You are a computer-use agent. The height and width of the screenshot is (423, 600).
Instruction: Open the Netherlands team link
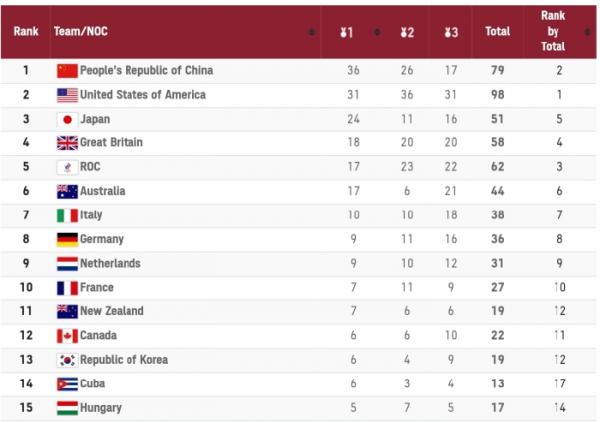[110, 264]
